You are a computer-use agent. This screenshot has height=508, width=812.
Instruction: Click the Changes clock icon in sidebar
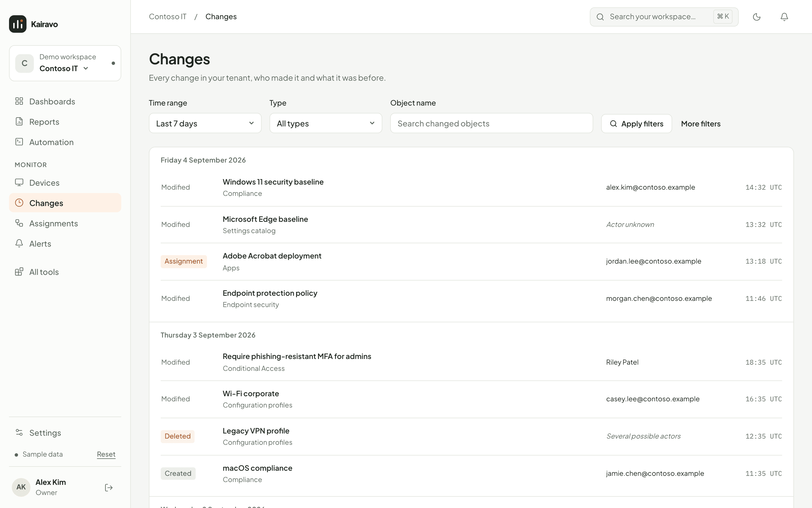pos(19,203)
